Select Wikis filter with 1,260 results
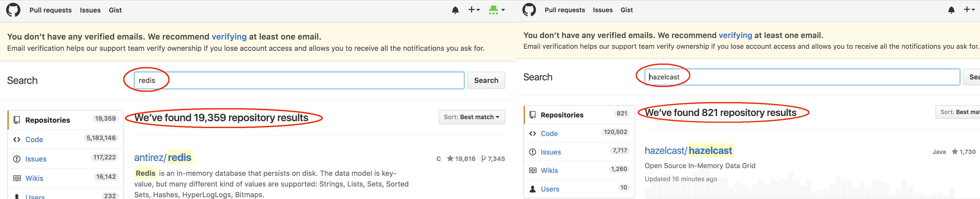Screen dimensions: 980x199 pos(579,170)
